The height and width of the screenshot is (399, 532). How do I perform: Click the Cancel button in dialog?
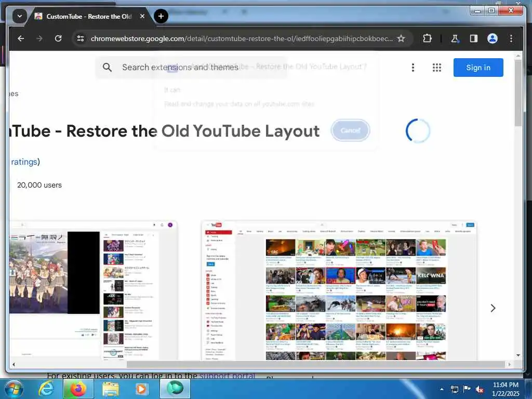(x=351, y=130)
